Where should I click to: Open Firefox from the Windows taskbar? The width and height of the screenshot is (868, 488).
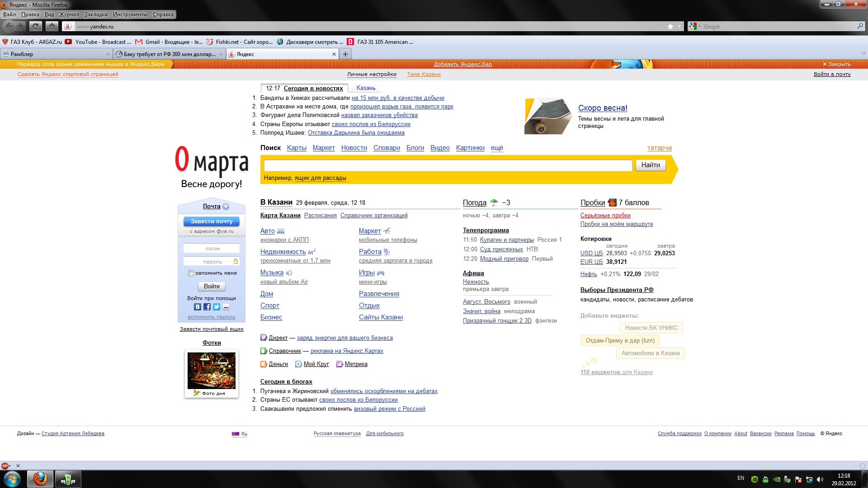point(40,479)
